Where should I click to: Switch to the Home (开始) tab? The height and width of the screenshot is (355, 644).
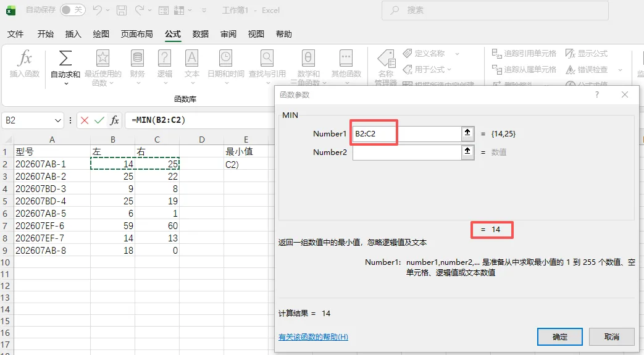click(x=46, y=34)
